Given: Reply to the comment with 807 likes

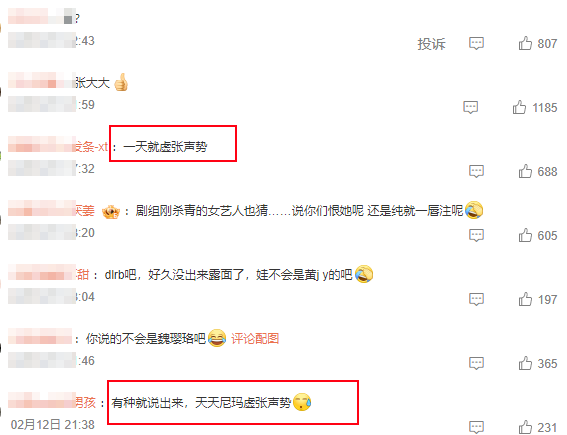Looking at the screenshot, I should tap(476, 43).
